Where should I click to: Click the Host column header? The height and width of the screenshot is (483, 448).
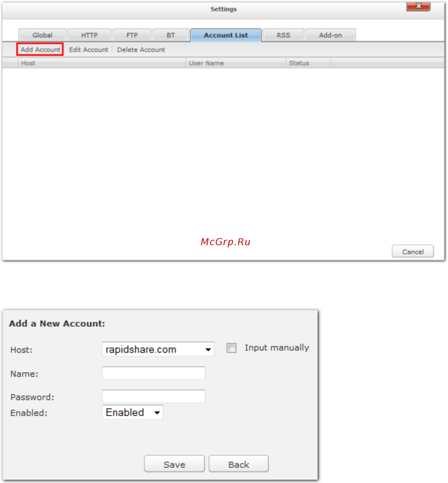(102, 63)
